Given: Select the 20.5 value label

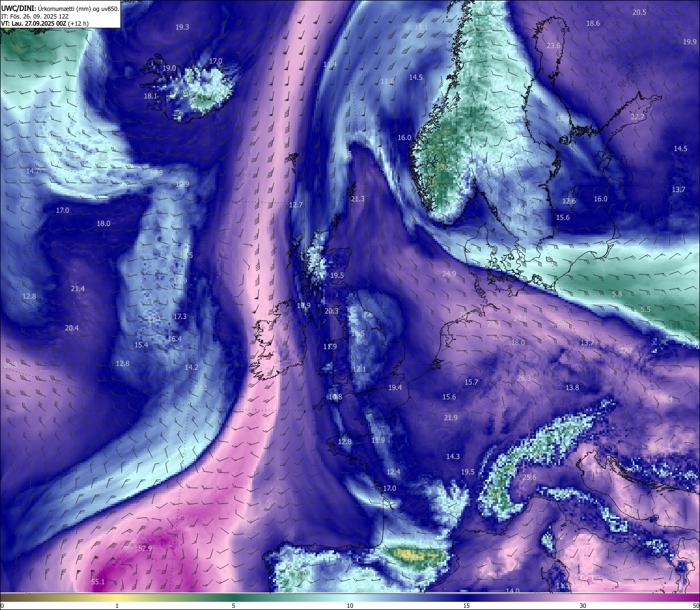Looking at the screenshot, I should pyautogui.click(x=639, y=13).
